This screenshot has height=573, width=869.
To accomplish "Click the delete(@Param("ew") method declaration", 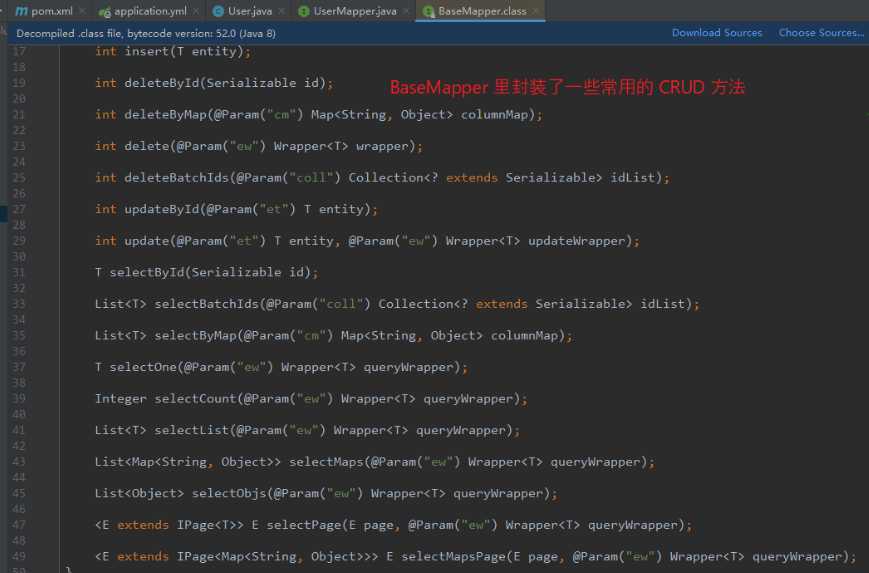I will (x=147, y=146).
